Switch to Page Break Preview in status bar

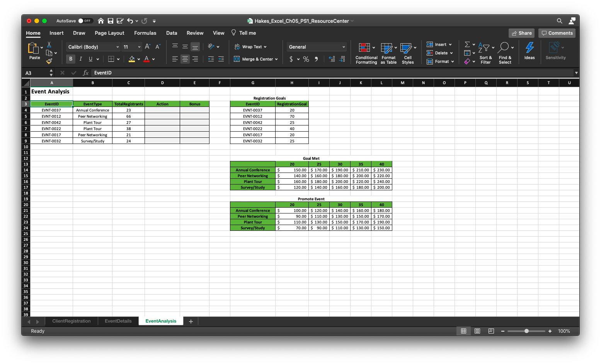(x=491, y=331)
